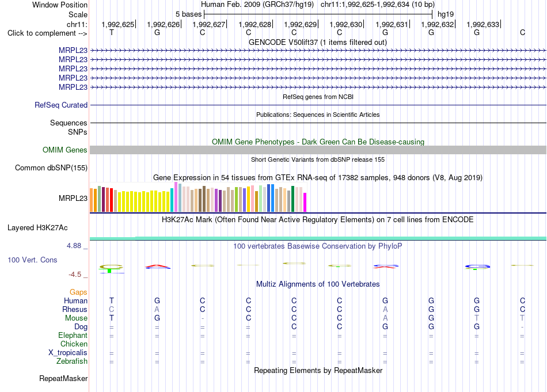Screen dimensions: 547x392
Task: Click the Human alignment row label
Action: 75,300
